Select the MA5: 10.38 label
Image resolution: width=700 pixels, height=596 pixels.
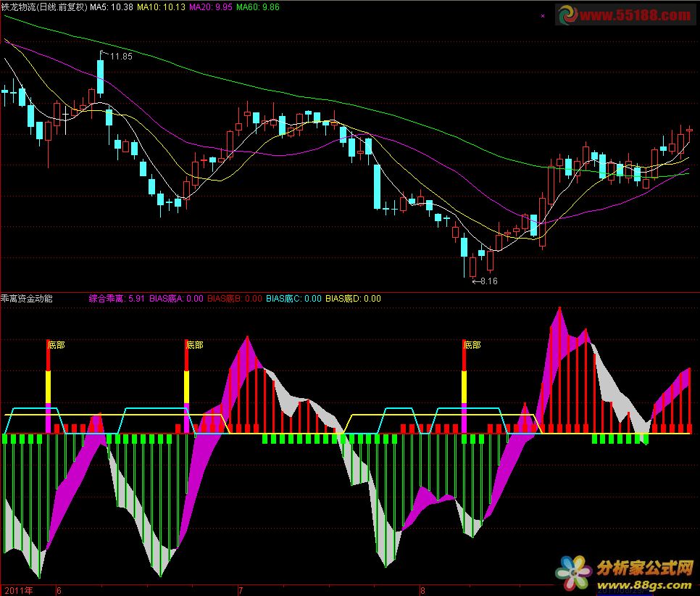112,7
